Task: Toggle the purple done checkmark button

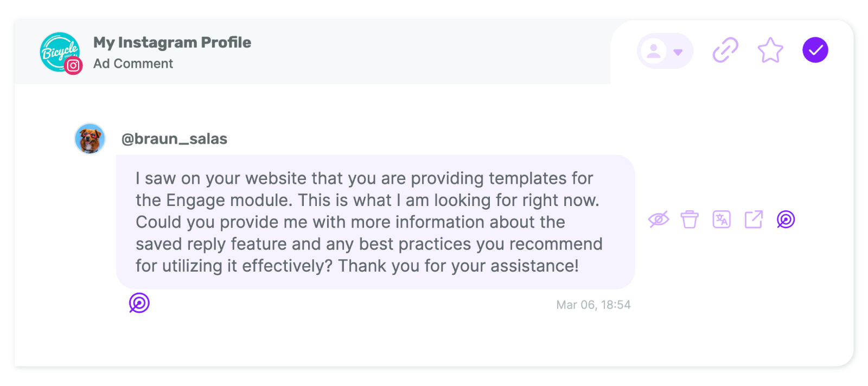Action: [x=815, y=50]
